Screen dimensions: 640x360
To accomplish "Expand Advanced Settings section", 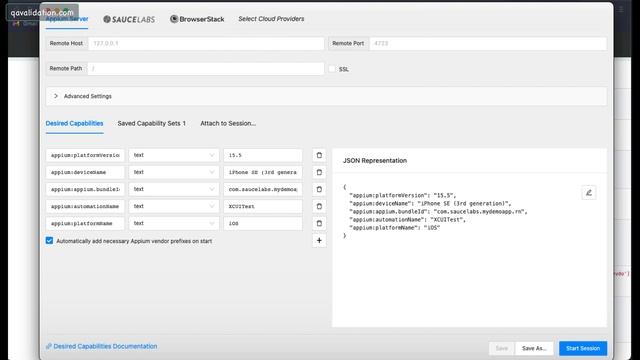I will pyautogui.click(x=326, y=96).
